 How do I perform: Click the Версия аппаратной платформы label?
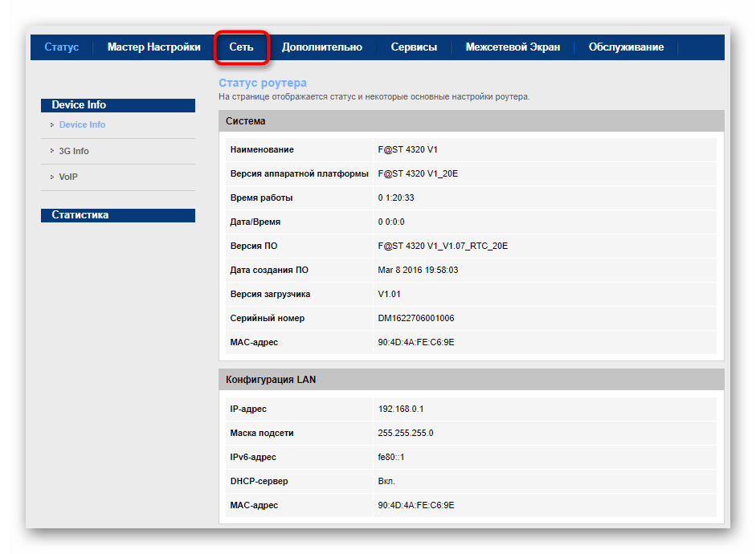tap(299, 174)
